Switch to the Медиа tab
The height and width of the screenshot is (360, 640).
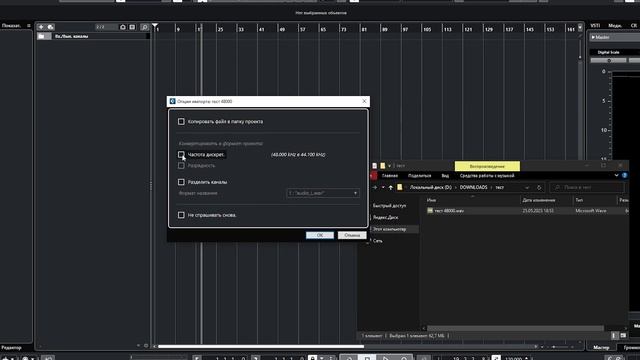615,26
